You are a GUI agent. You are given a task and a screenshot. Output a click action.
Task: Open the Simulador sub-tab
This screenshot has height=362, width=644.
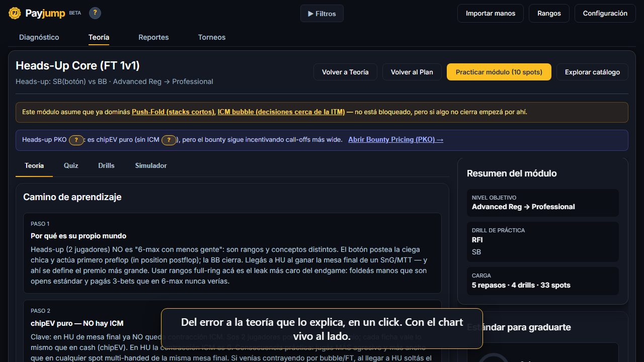coord(151,166)
